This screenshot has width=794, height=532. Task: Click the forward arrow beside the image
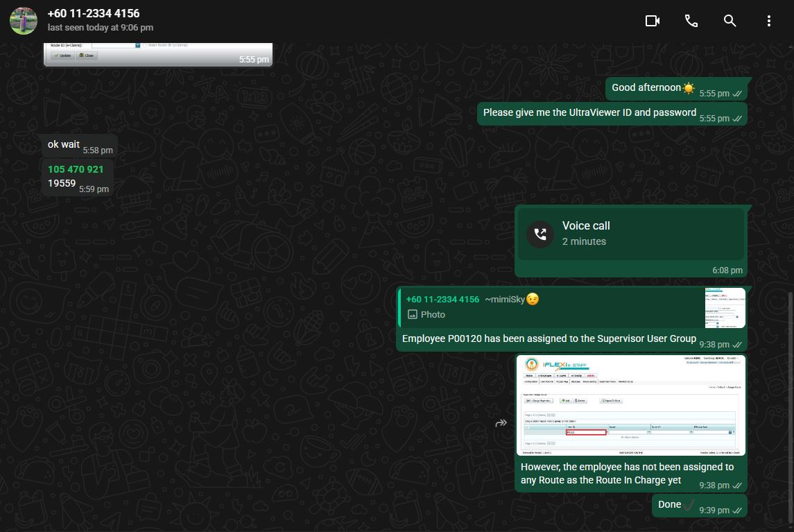pyautogui.click(x=501, y=422)
